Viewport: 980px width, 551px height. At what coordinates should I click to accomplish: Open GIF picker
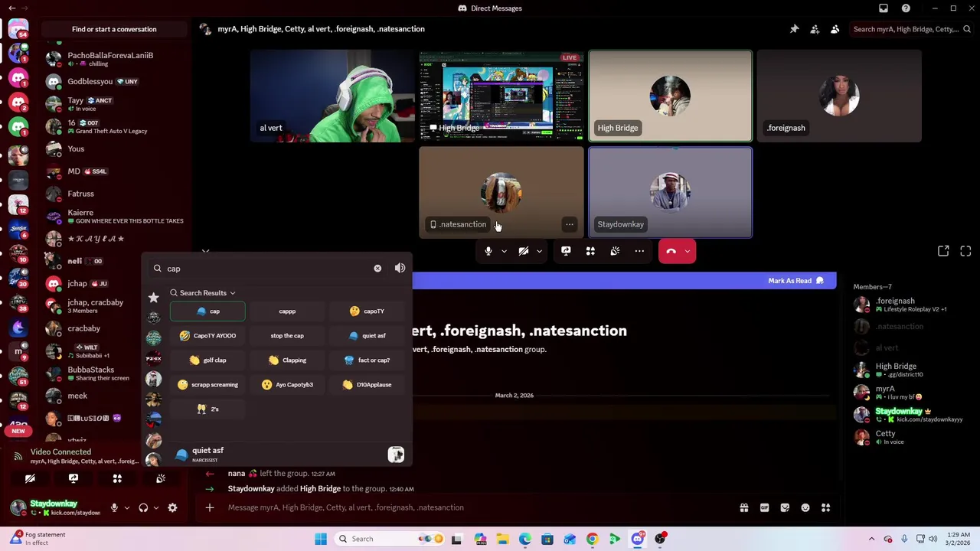(x=764, y=507)
